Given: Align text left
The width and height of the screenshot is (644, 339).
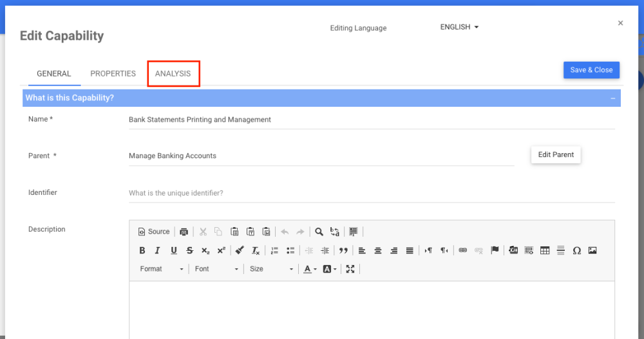Looking at the screenshot, I should point(362,250).
